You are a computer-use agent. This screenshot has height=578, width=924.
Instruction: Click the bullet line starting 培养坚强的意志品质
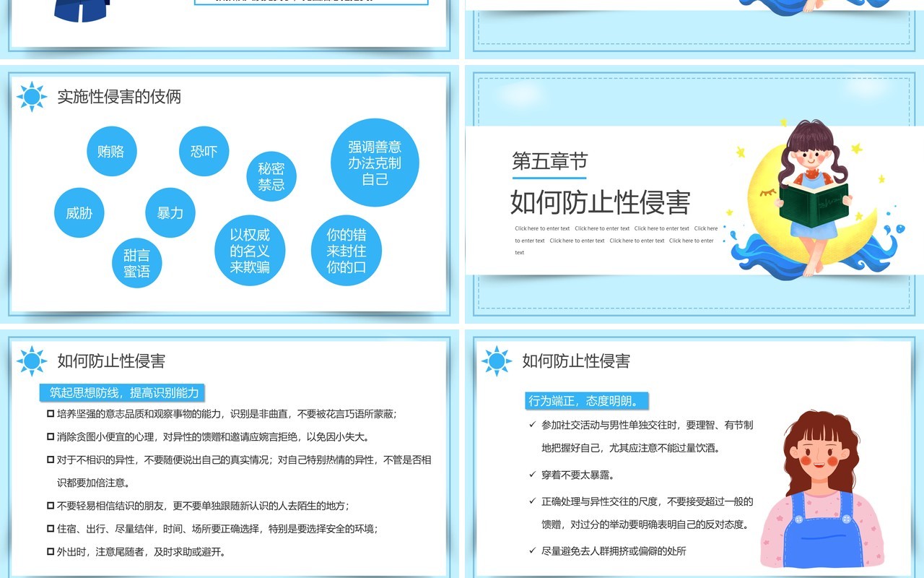tap(222, 414)
